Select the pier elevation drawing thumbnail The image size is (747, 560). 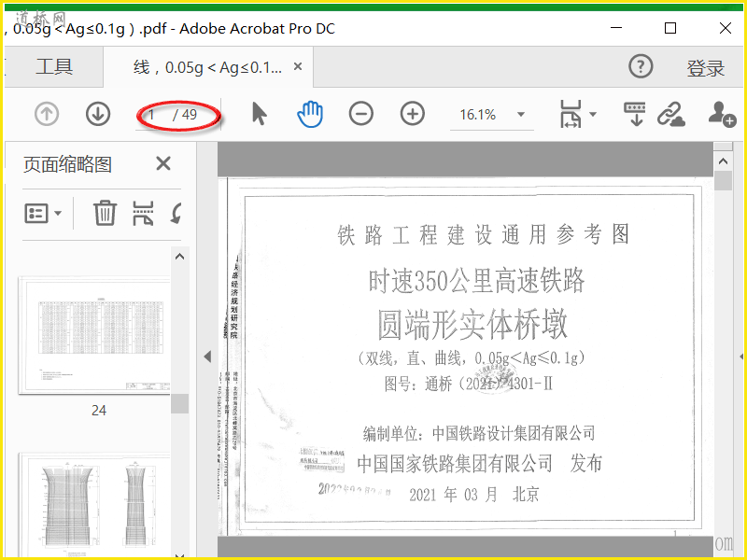point(94,506)
